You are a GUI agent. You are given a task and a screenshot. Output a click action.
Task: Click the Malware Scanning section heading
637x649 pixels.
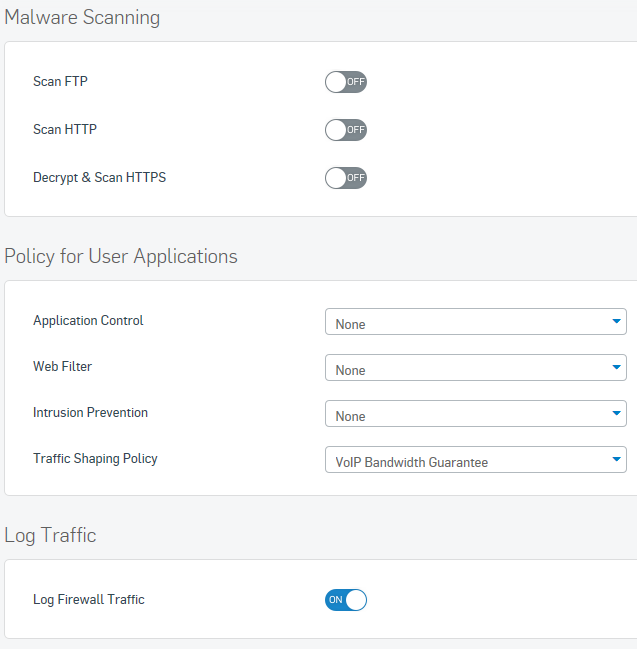tap(82, 18)
